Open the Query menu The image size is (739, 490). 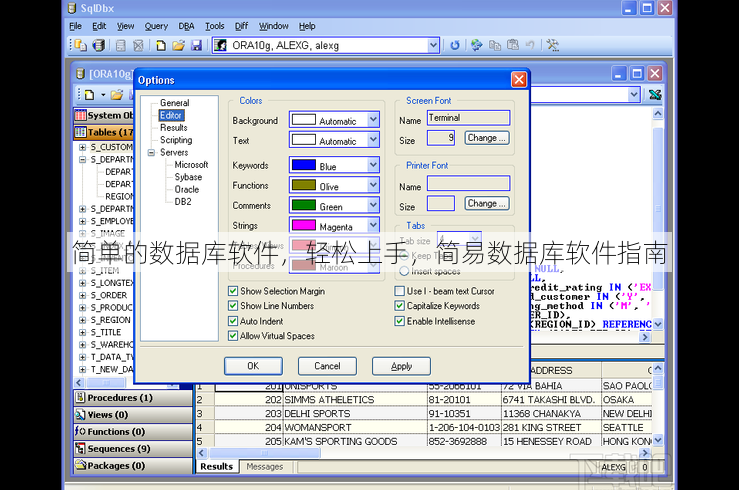(156, 26)
